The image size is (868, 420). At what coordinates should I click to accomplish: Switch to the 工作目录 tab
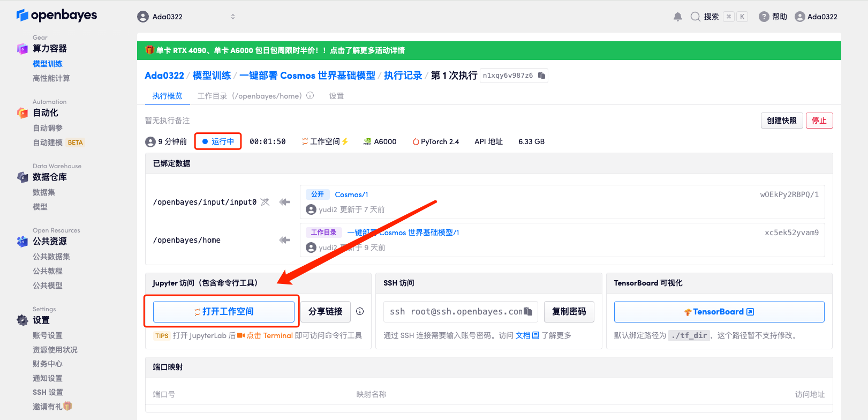click(250, 96)
